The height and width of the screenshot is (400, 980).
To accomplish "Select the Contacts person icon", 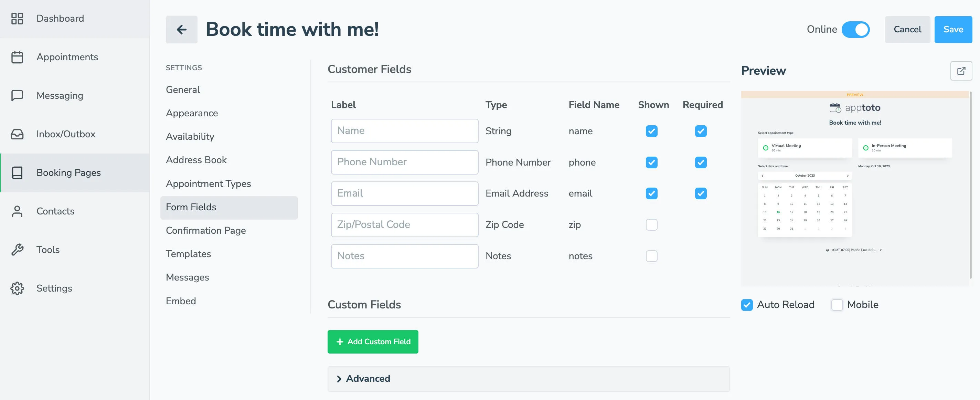I will click(x=17, y=211).
